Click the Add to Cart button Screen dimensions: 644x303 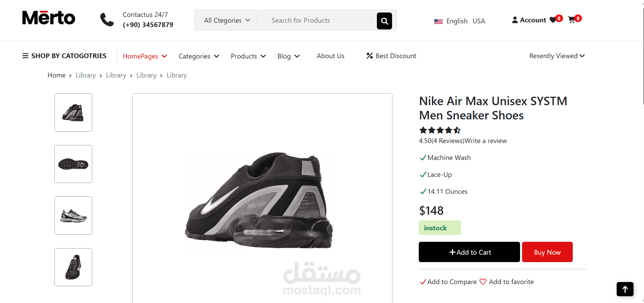[x=469, y=252]
